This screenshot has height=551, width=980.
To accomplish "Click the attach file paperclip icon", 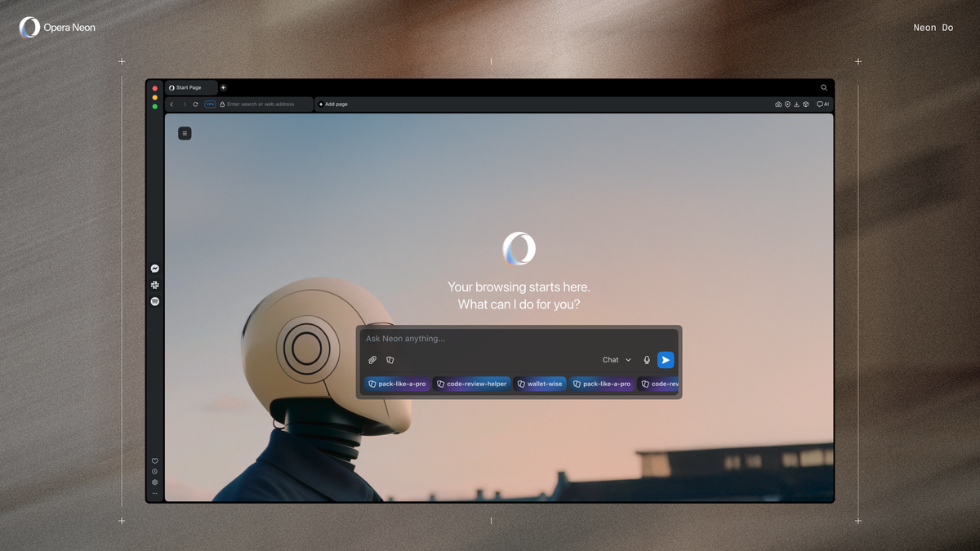I will click(372, 360).
